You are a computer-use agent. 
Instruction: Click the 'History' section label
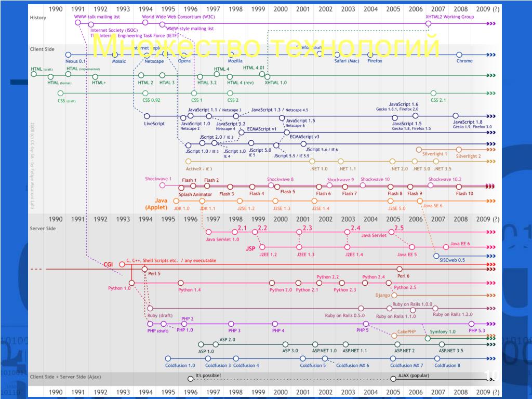[x=38, y=18]
